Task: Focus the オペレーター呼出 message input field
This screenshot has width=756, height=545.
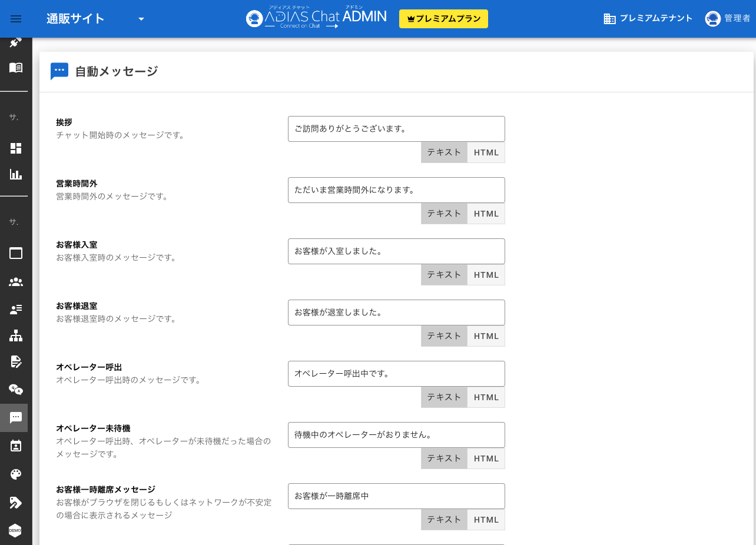Action: coord(396,374)
